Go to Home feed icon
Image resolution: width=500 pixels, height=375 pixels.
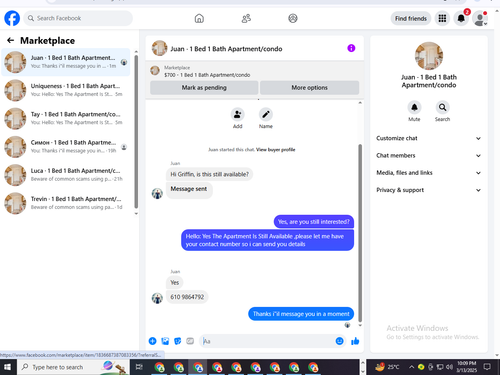click(199, 18)
